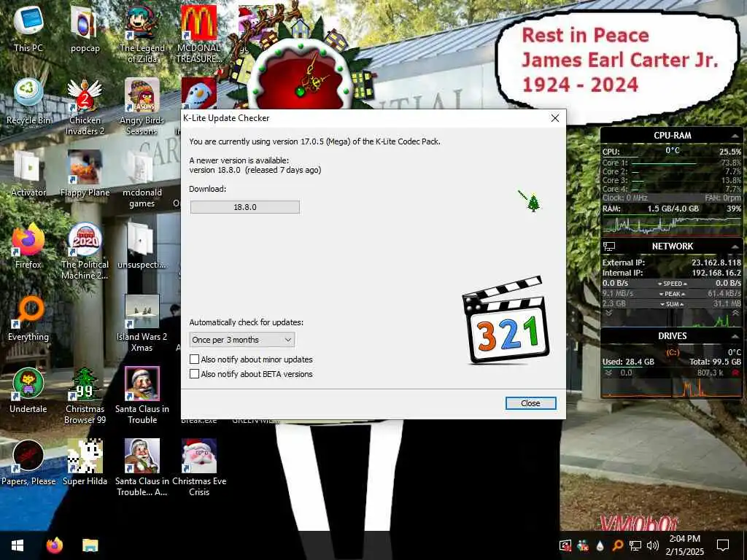The width and height of the screenshot is (747, 560).
Task: Close the K-Lite Update Checker with X
Action: coord(555,118)
